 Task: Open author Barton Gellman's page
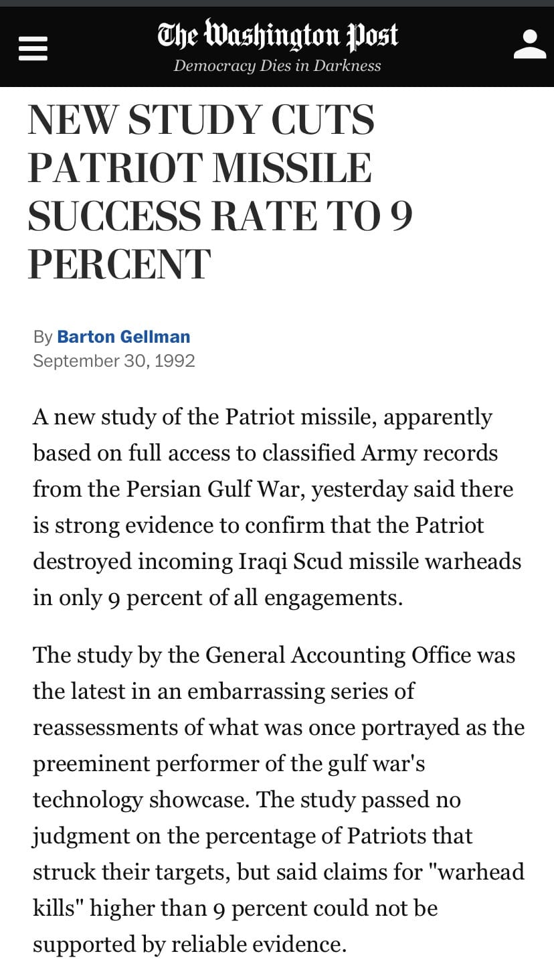click(124, 337)
